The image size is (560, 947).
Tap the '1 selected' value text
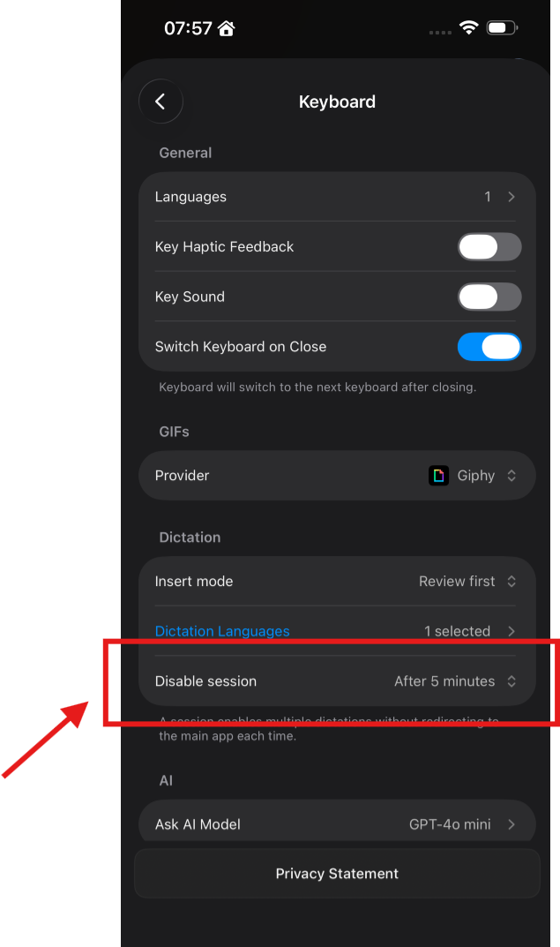(457, 631)
